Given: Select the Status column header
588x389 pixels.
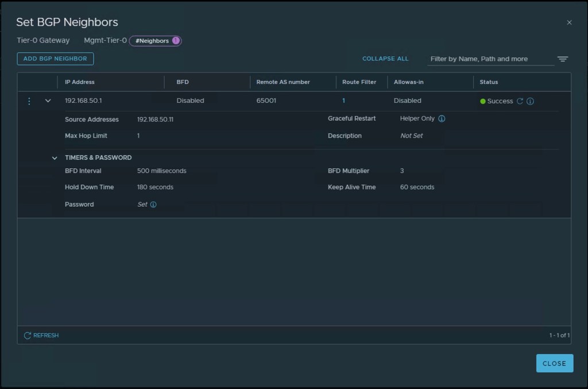Looking at the screenshot, I should [489, 82].
